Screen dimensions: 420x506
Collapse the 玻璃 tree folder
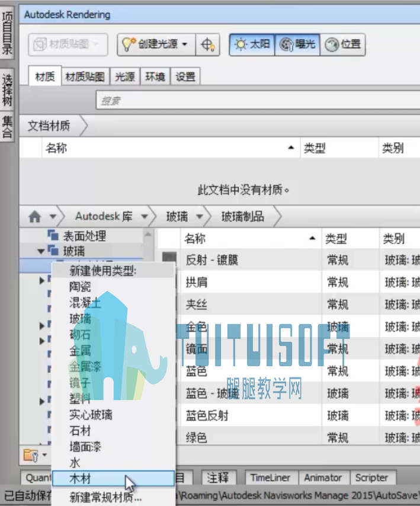pos(41,251)
